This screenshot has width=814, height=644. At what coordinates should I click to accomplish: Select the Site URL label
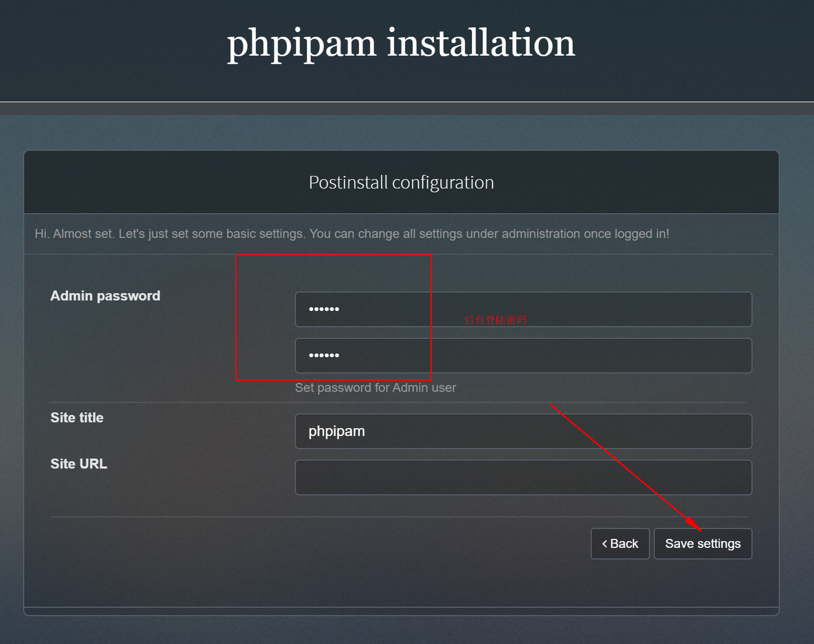tap(79, 464)
